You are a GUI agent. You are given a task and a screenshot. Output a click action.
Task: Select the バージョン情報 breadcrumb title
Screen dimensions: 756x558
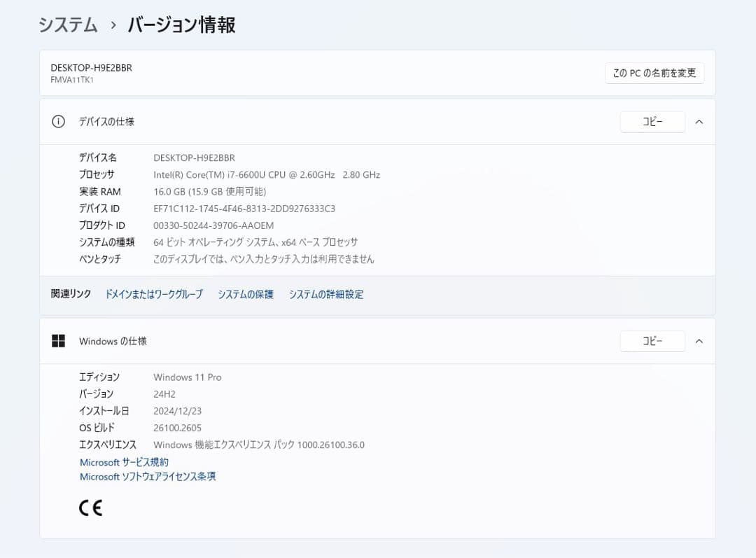click(x=181, y=25)
